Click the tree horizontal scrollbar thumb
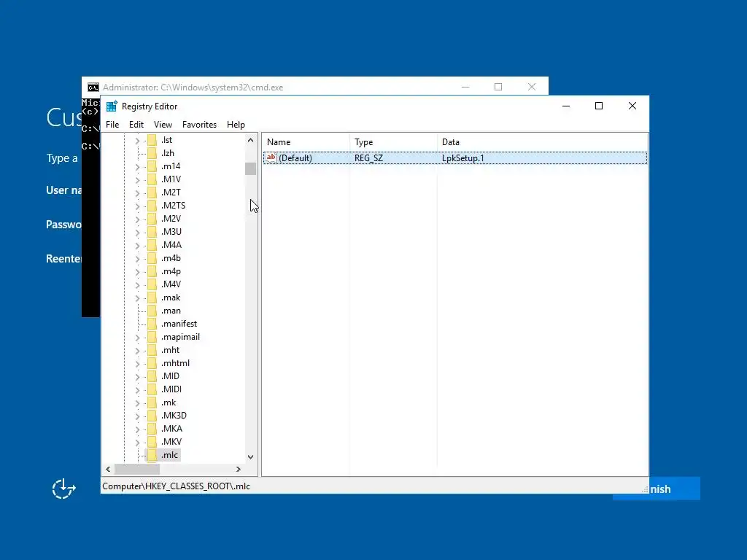Image resolution: width=747 pixels, height=560 pixels. [136, 469]
